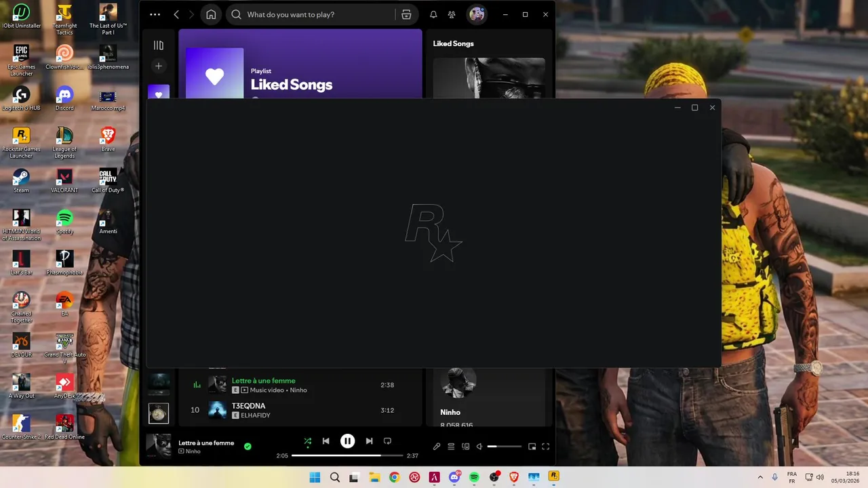868x488 pixels.
Task: Open the Grand Theft Auto V desktop shortcut
Action: click(x=64, y=348)
